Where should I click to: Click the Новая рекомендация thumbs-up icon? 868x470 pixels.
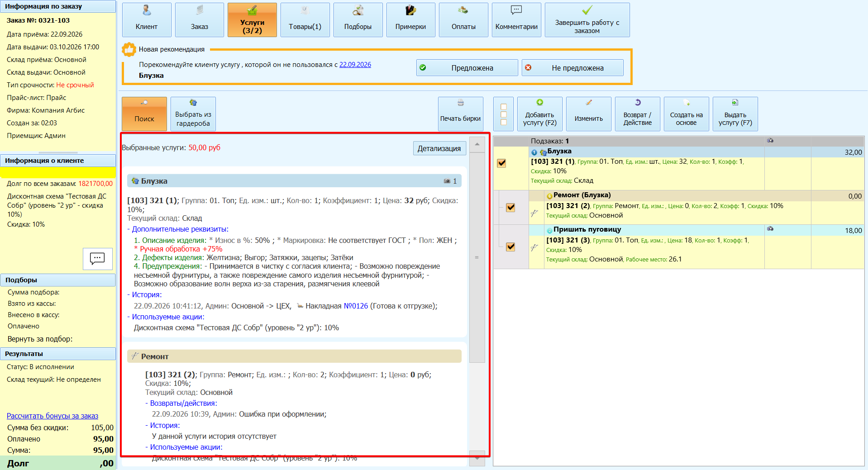pyautogui.click(x=129, y=49)
